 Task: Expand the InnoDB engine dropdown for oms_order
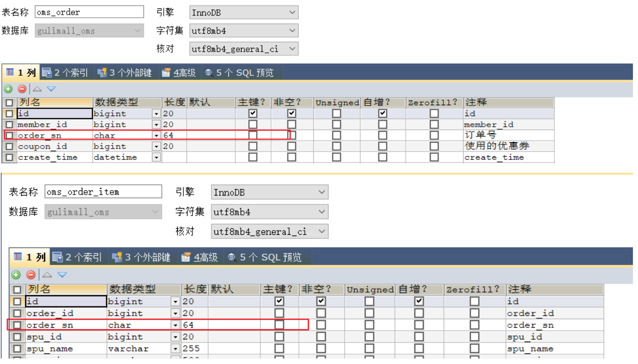pos(292,13)
